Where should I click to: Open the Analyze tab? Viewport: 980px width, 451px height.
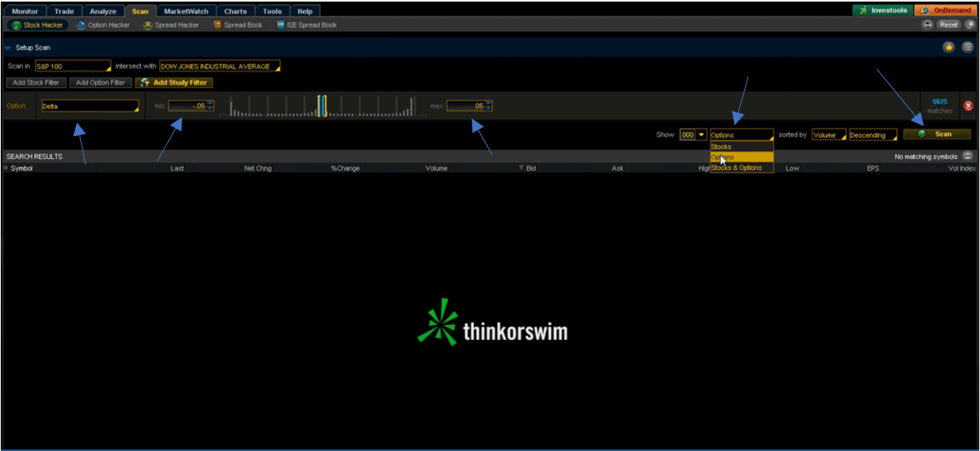103,12
